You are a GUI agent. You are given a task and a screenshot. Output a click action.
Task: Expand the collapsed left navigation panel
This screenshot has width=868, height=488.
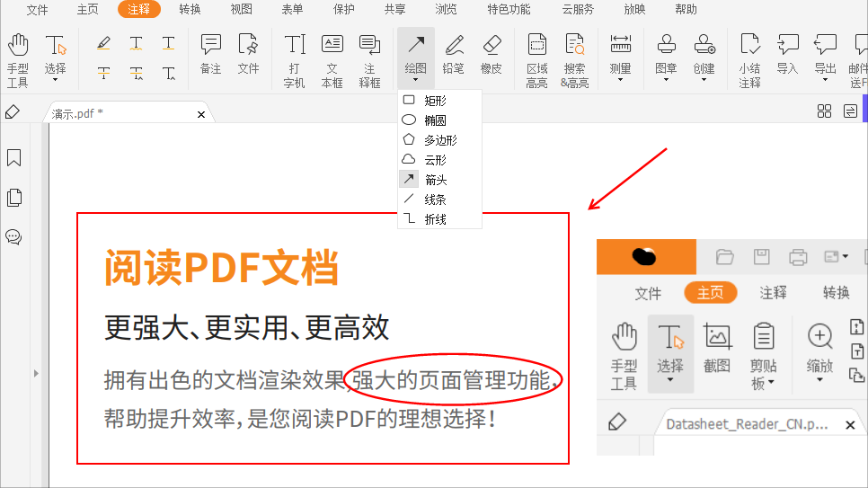tap(37, 373)
